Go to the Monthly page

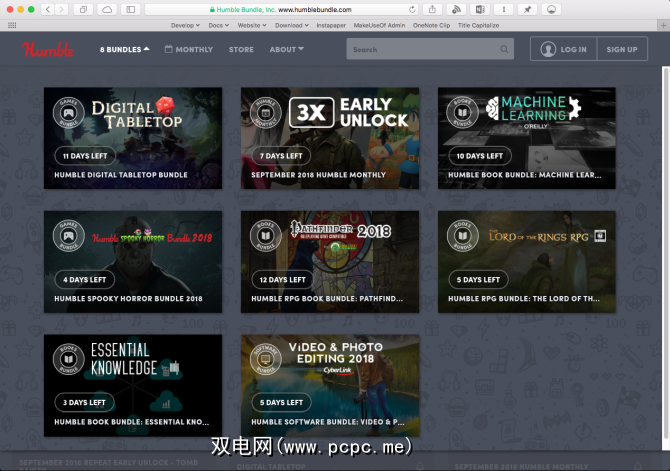(x=189, y=50)
